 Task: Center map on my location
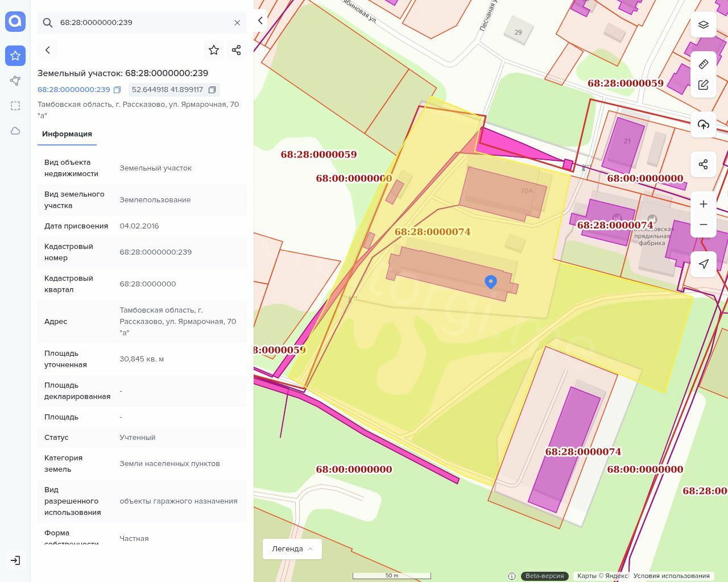(704, 264)
